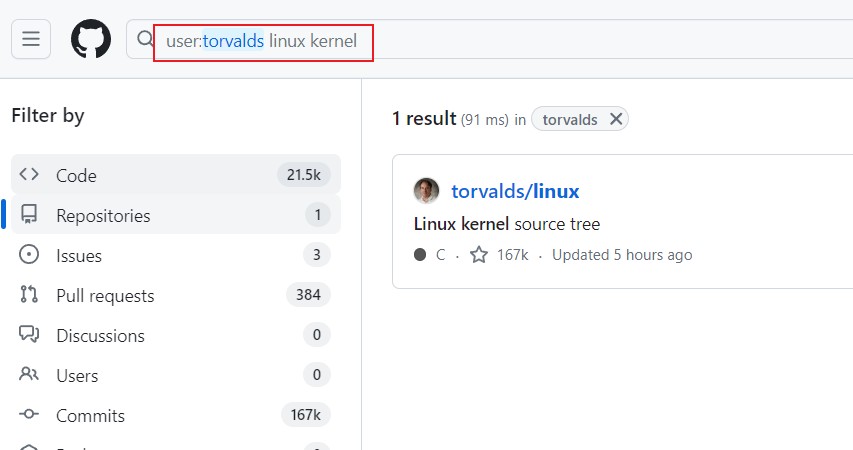The image size is (853, 450).
Task: Click the C language indicator dot
Action: tap(419, 255)
